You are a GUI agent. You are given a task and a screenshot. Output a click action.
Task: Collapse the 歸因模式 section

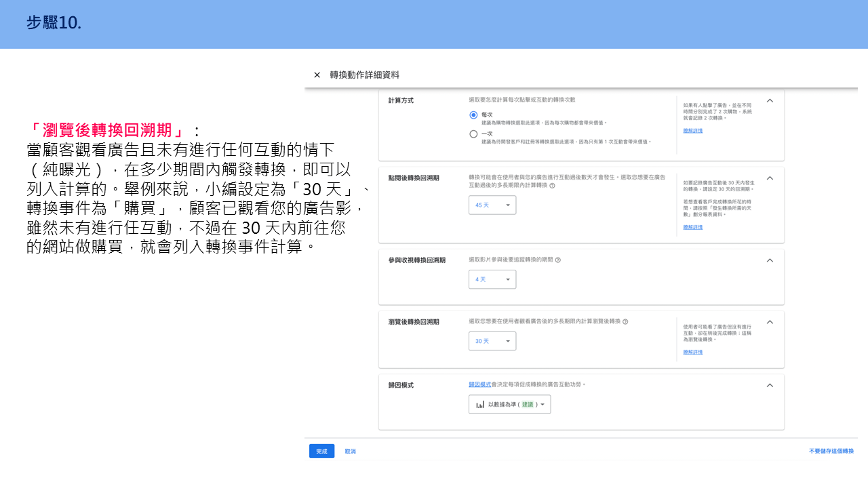pyautogui.click(x=770, y=385)
